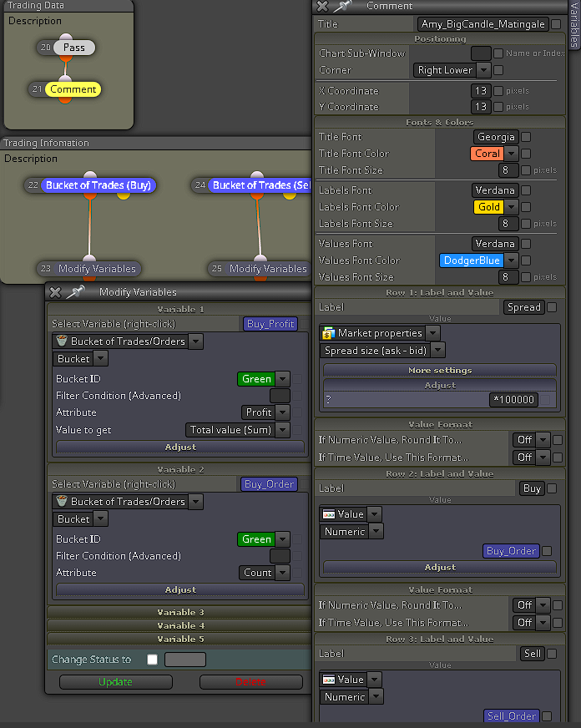Click the Value icon in Row 2

pos(329,514)
